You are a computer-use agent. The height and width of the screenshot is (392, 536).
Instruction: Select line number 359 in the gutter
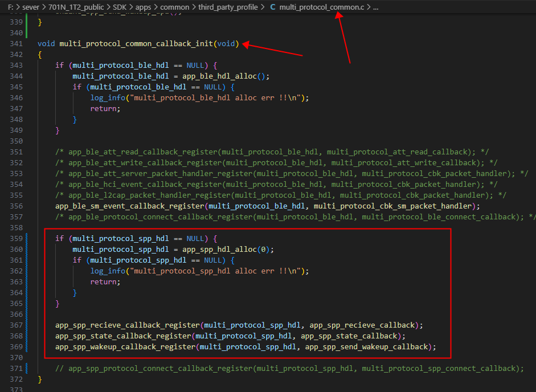pyautogui.click(x=17, y=238)
